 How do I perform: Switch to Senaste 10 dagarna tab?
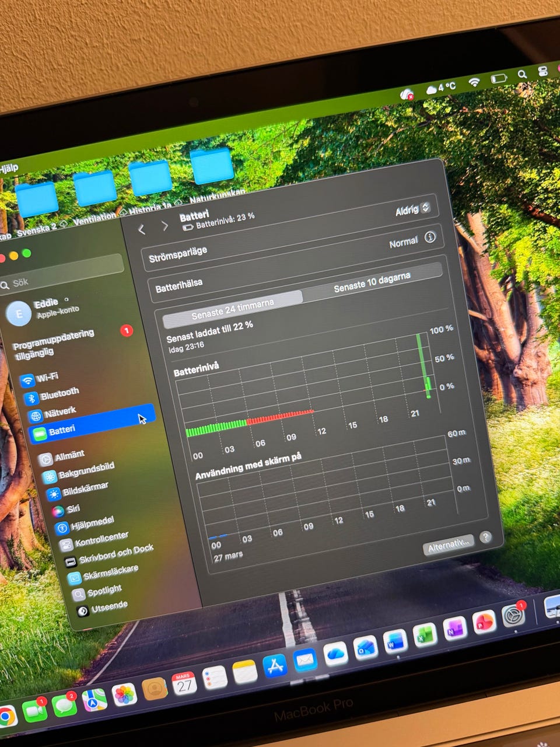372,283
